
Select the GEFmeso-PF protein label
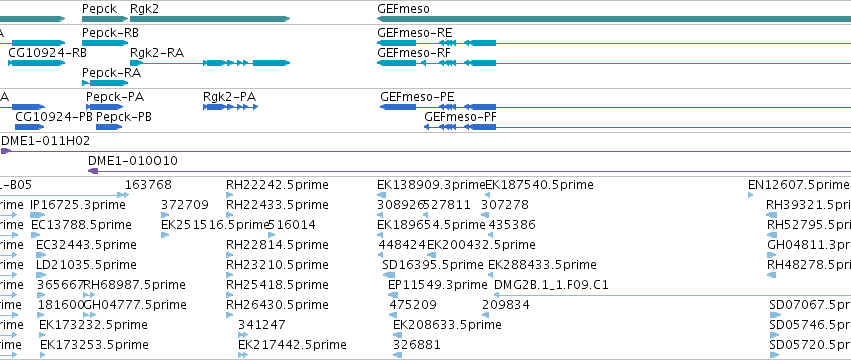460,117
